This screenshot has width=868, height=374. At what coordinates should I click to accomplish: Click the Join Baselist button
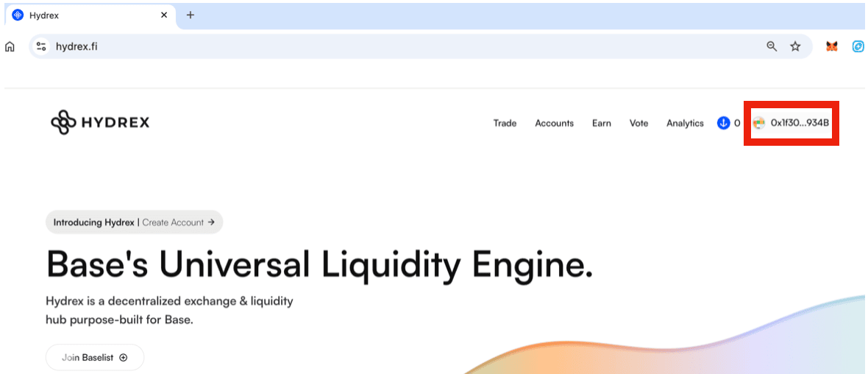point(95,357)
